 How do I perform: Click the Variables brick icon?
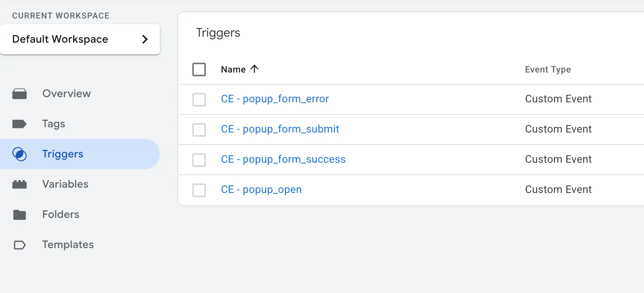(x=20, y=184)
